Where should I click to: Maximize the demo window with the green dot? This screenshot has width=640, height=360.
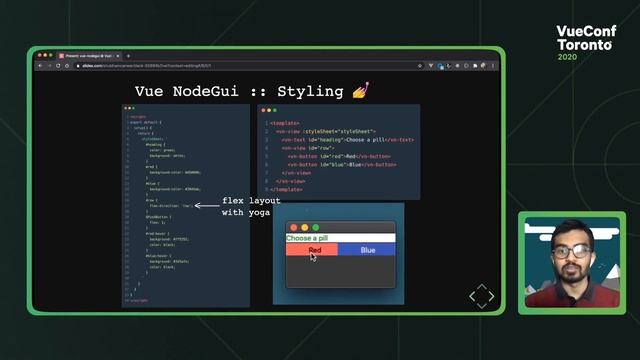click(316, 227)
